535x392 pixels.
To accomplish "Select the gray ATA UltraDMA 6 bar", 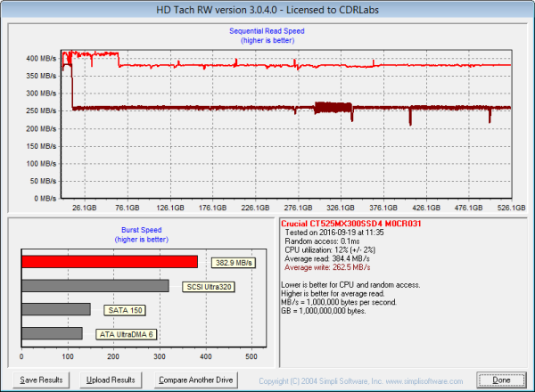I will pos(53,333).
